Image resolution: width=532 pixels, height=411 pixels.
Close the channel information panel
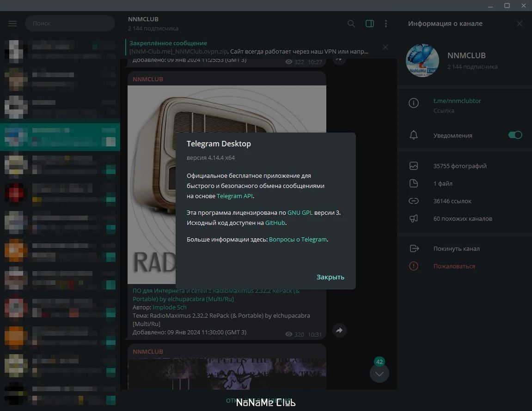520,24
